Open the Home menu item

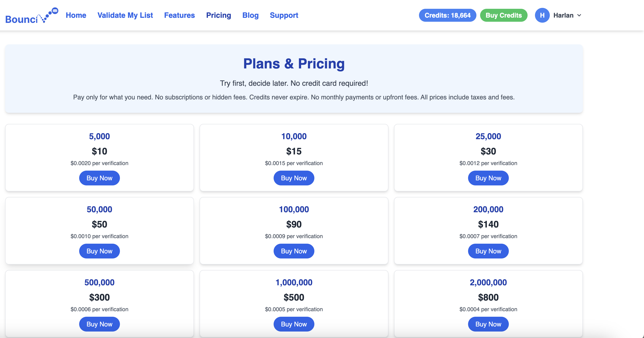pyautogui.click(x=76, y=15)
